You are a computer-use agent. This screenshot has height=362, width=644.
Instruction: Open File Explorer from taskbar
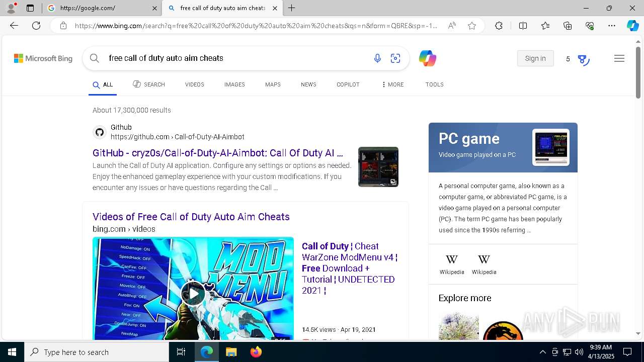coord(231,352)
